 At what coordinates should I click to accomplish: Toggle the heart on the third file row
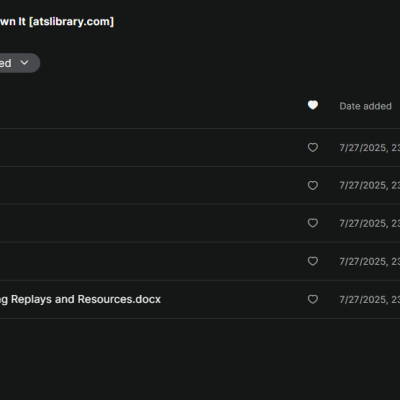pyautogui.click(x=313, y=223)
